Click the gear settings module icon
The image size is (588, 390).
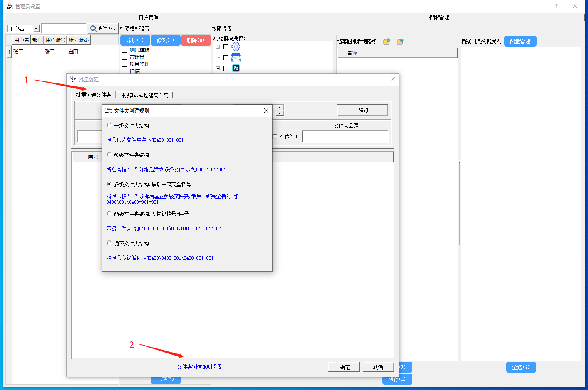tap(236, 47)
